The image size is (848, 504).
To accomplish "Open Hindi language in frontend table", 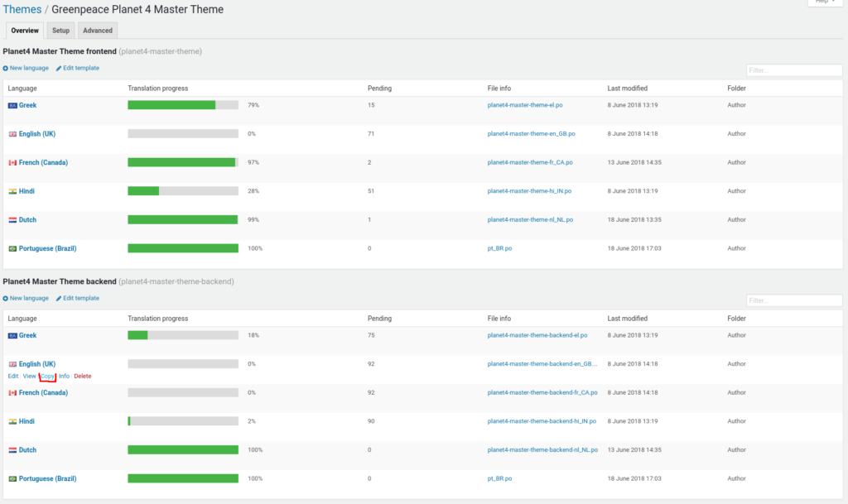I will pyautogui.click(x=26, y=191).
